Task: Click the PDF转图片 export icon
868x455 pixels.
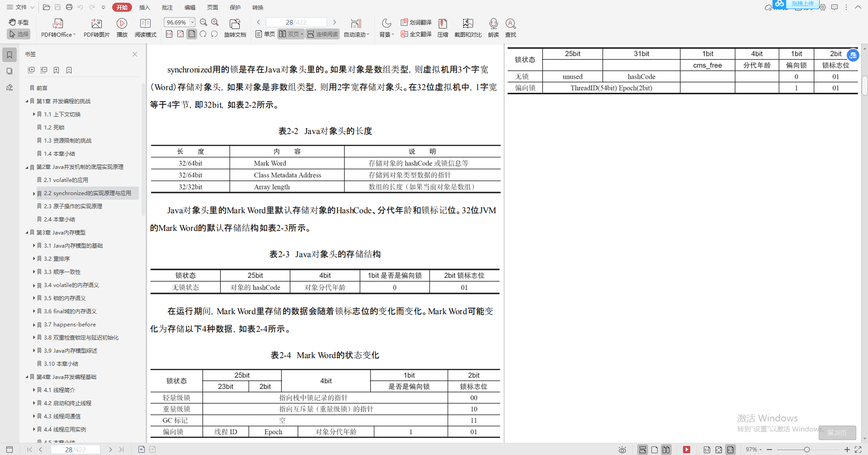Action: pyautogui.click(x=96, y=27)
